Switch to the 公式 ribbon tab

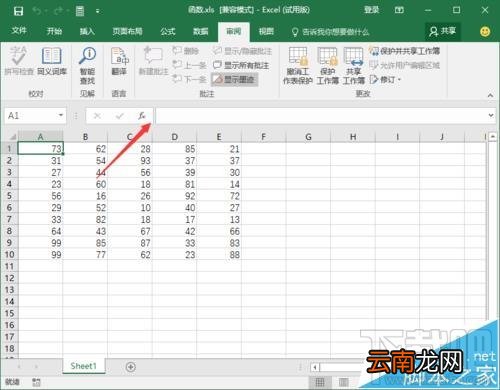click(168, 31)
